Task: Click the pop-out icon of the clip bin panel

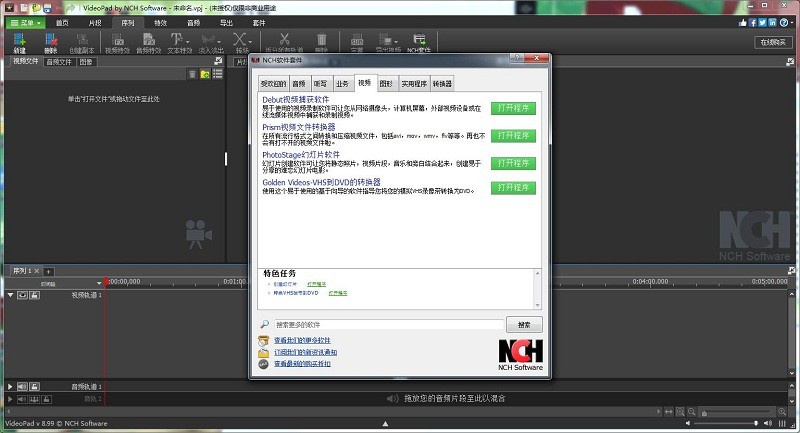Action: tap(218, 61)
